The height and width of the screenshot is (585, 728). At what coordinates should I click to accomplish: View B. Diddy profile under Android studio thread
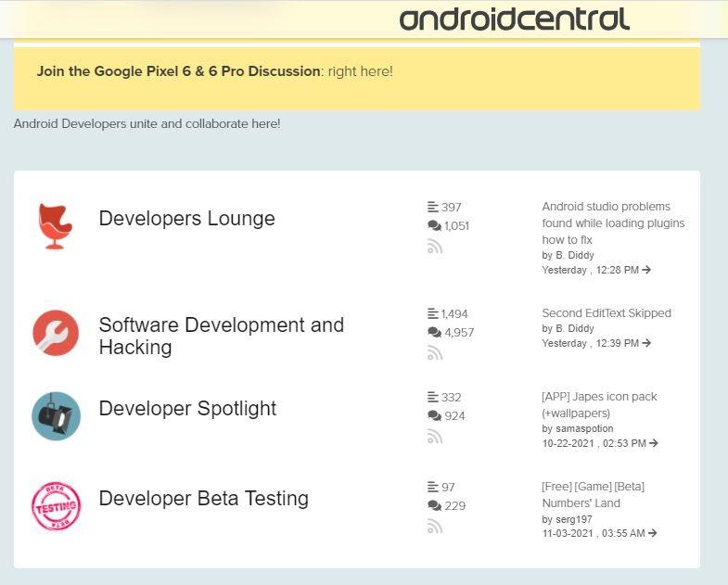575,255
